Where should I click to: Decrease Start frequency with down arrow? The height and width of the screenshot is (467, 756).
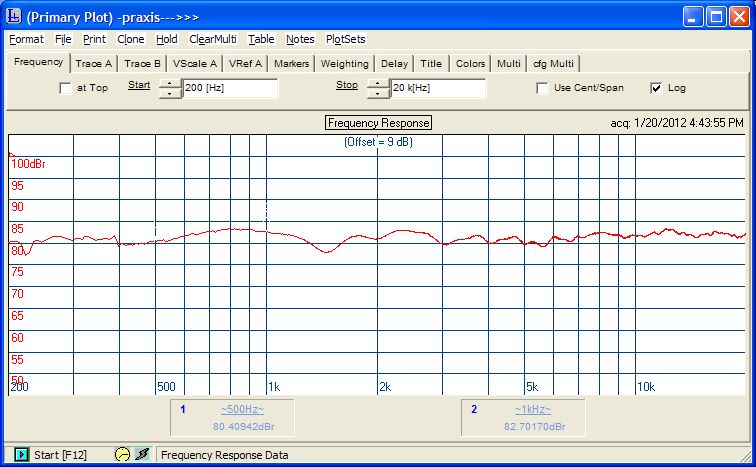pyautogui.click(x=170, y=93)
